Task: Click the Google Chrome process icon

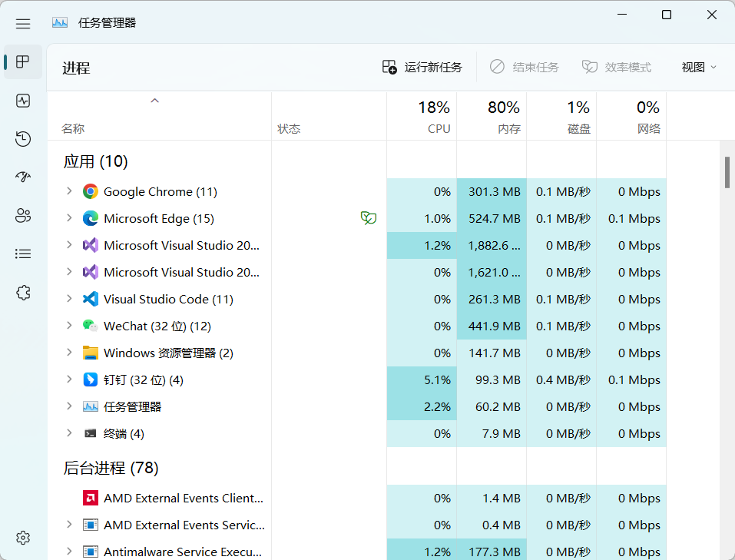Action: click(x=91, y=191)
